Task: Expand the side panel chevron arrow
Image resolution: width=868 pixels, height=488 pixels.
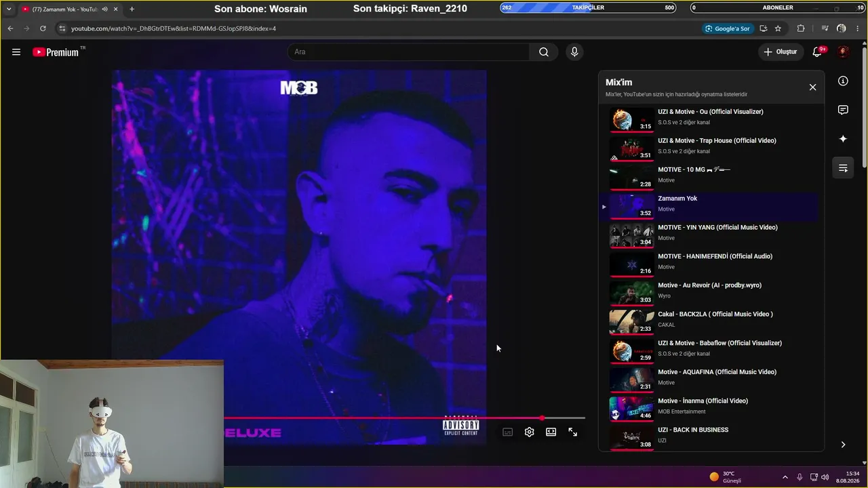Action: (843, 445)
